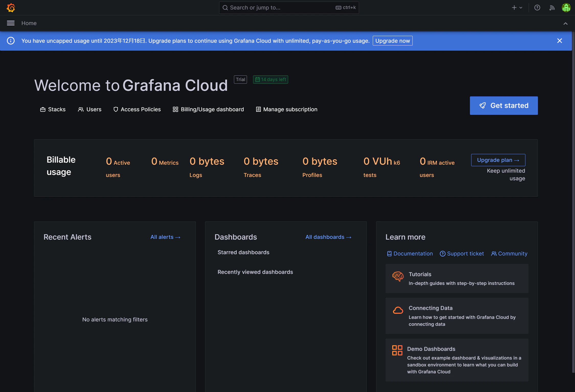Click the 0 IRM active users value
Screen dimensions: 575x392
437,167
